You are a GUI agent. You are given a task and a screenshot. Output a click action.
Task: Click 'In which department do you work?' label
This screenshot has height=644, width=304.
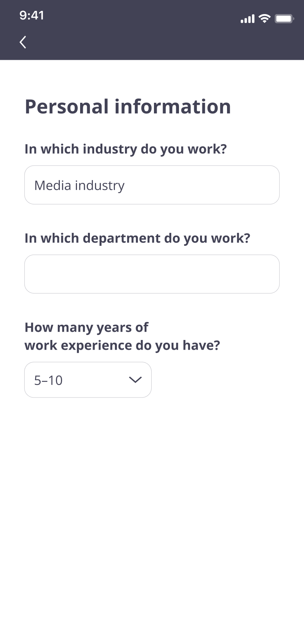[137, 238]
